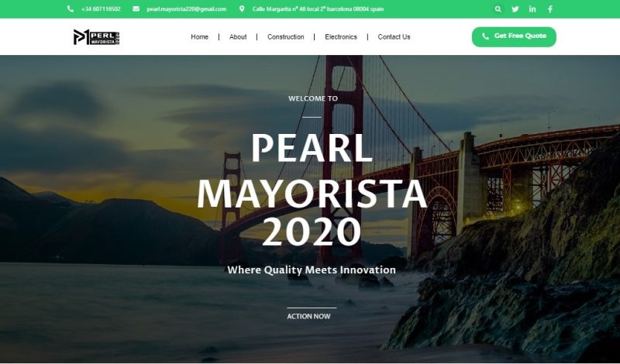
Task: Click the Where Quality Meets Innovation tagline
Action: click(312, 270)
